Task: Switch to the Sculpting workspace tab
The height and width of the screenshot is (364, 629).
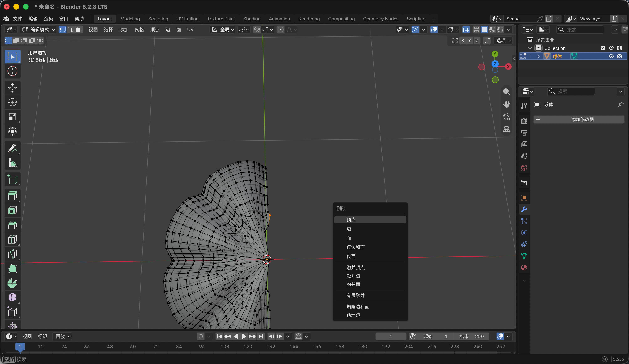Action: (x=158, y=19)
